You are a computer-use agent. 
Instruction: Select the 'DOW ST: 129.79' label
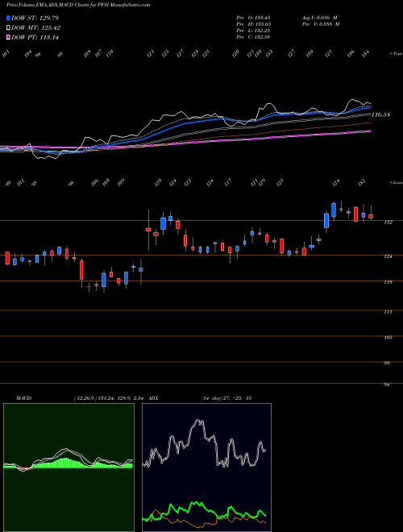coord(35,18)
